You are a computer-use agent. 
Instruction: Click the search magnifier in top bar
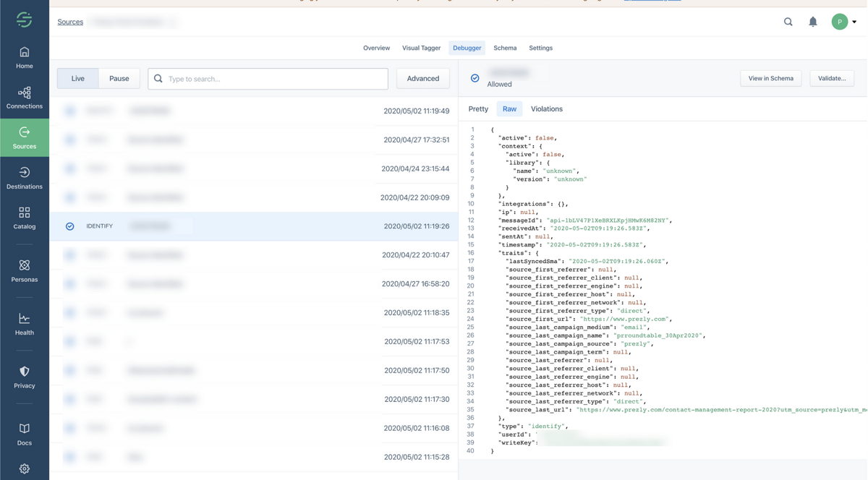788,22
